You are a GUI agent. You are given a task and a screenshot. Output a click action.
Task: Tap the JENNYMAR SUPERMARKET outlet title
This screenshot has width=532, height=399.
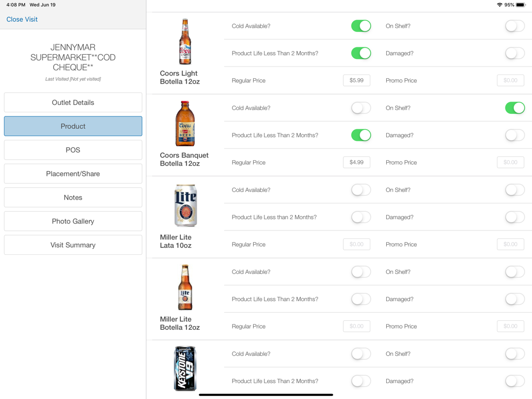pos(73,57)
